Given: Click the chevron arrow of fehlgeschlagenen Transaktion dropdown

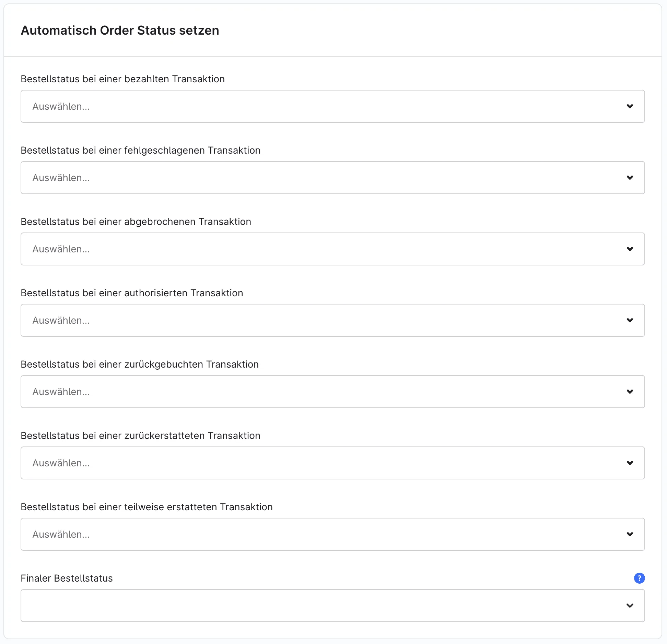Looking at the screenshot, I should click(630, 178).
